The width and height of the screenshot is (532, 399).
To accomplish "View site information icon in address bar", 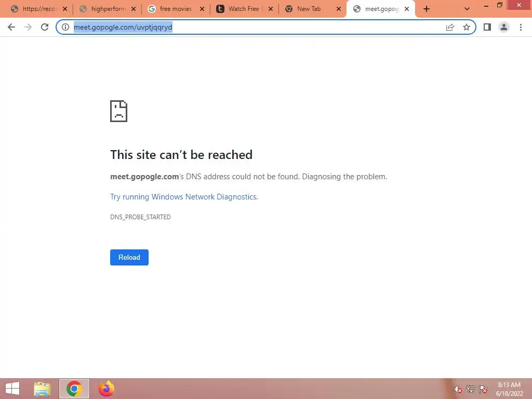I will tap(65, 27).
